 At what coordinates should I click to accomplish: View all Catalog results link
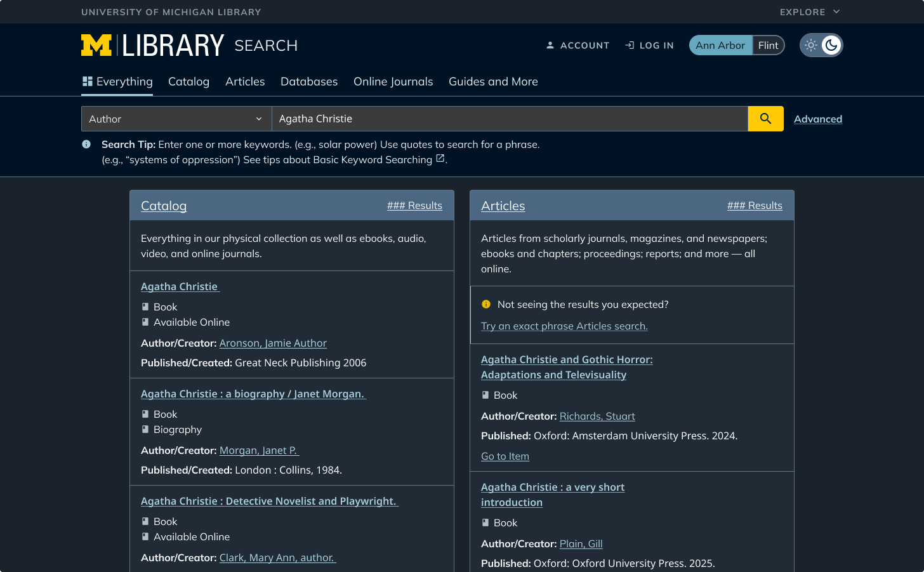coord(414,206)
